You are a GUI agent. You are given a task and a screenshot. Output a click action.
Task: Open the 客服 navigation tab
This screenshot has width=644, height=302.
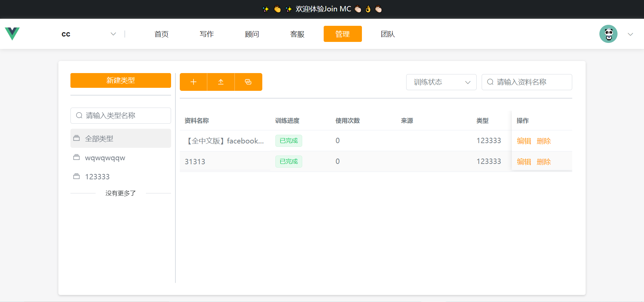tap(297, 34)
